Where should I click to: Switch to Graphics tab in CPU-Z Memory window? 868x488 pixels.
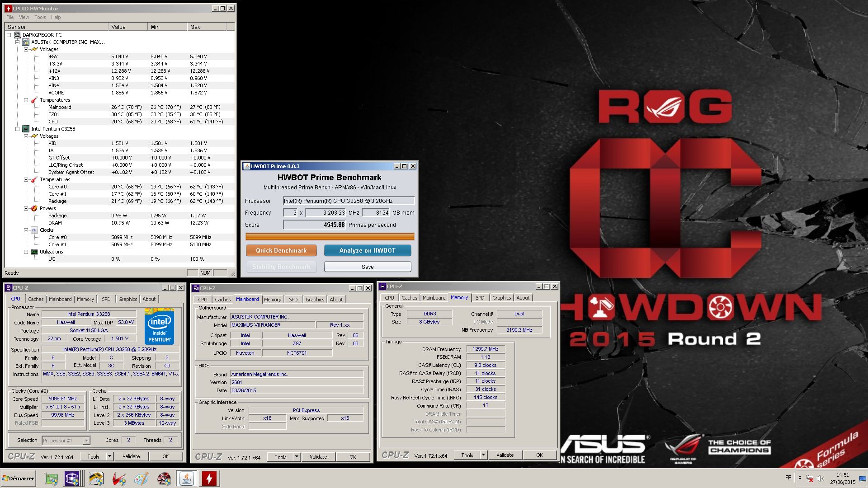[x=502, y=298]
